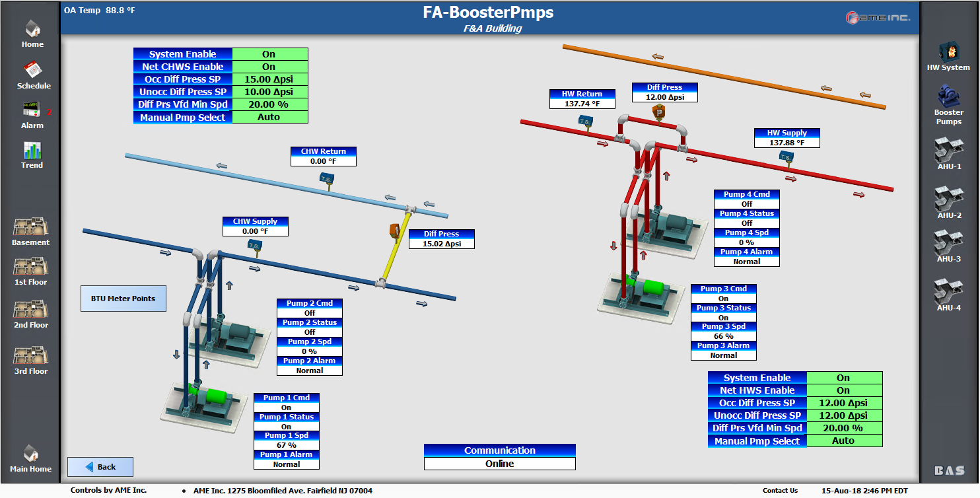The width and height of the screenshot is (980, 498).
Task: Toggle Net HWS Enable value
Action: pos(843,390)
